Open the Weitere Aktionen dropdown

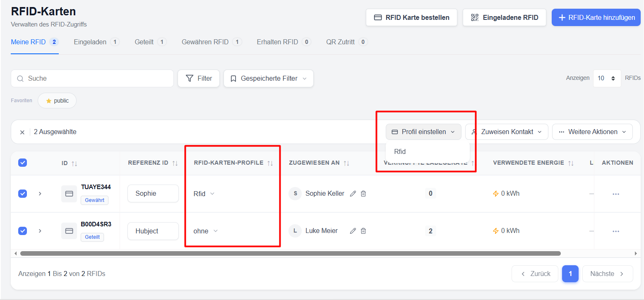coord(592,132)
